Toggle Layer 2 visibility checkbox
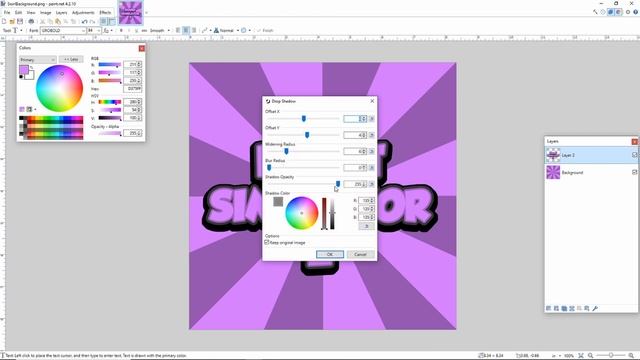Screen dimensions: 640x360 point(634,155)
